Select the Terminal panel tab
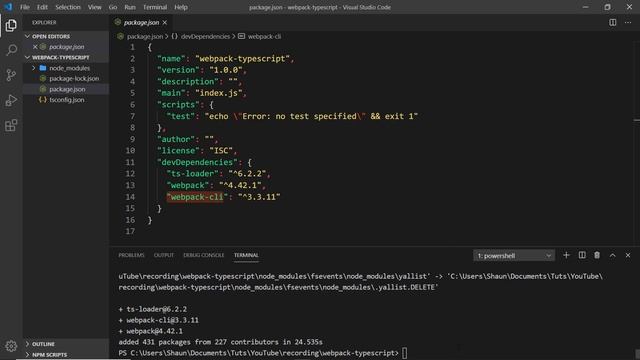The width and height of the screenshot is (640, 360). pyautogui.click(x=246, y=255)
